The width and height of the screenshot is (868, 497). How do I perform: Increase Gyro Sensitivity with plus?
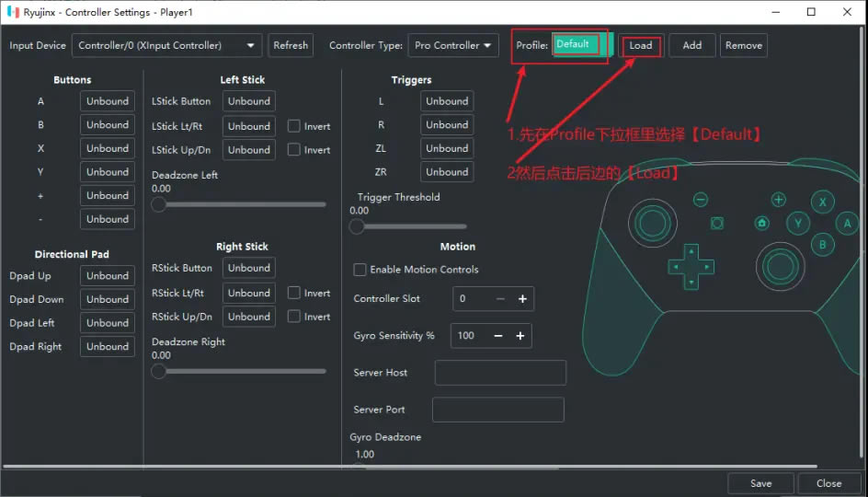pyautogui.click(x=520, y=336)
